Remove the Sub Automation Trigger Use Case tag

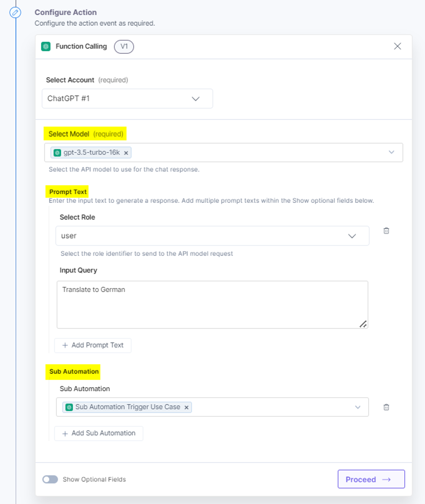tap(186, 407)
